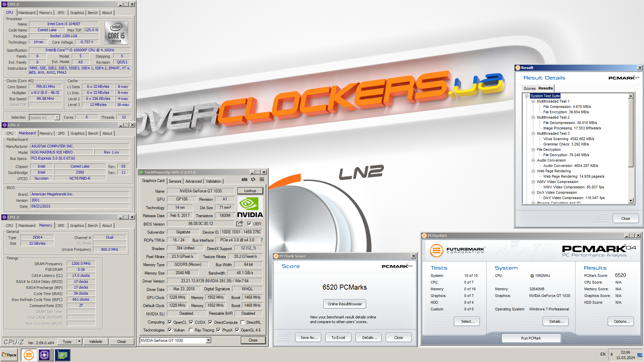This screenshot has height=362, width=644.
Task: Click the PCMark taskbar icon
Action: pyautogui.click(x=29, y=355)
